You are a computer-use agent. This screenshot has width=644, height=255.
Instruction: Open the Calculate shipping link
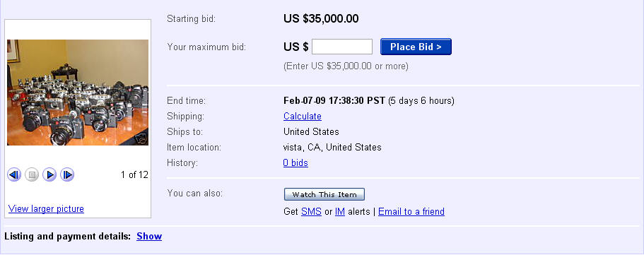point(303,117)
